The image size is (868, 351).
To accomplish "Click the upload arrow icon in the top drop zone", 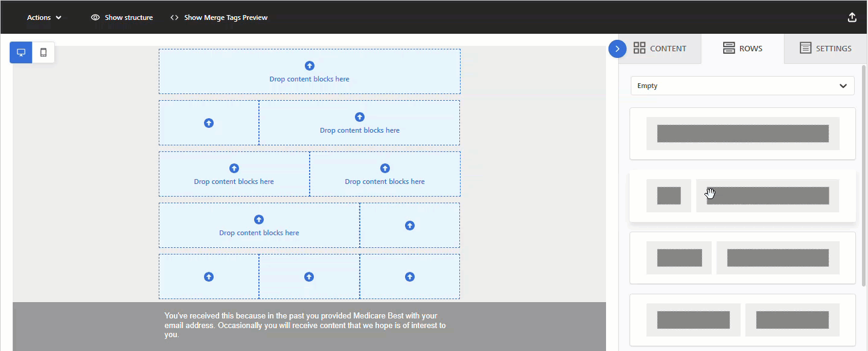I will (x=309, y=65).
